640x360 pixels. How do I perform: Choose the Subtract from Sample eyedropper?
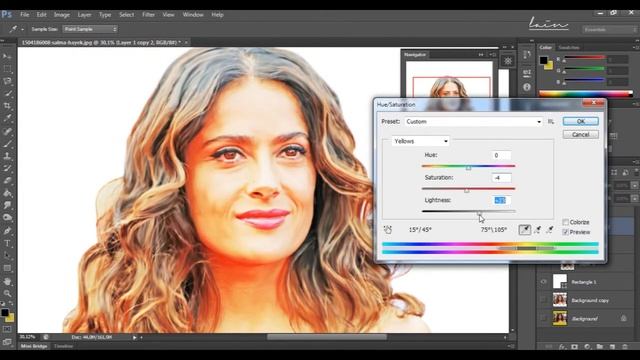[x=550, y=230]
